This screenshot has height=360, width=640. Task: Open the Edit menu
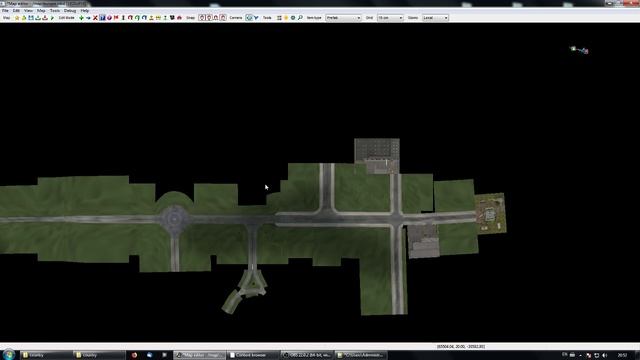click(16, 11)
